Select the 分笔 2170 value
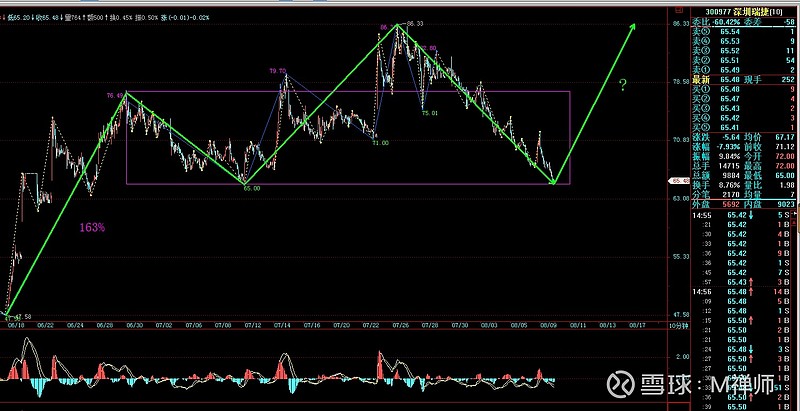The width and height of the screenshot is (800, 411). (732, 195)
